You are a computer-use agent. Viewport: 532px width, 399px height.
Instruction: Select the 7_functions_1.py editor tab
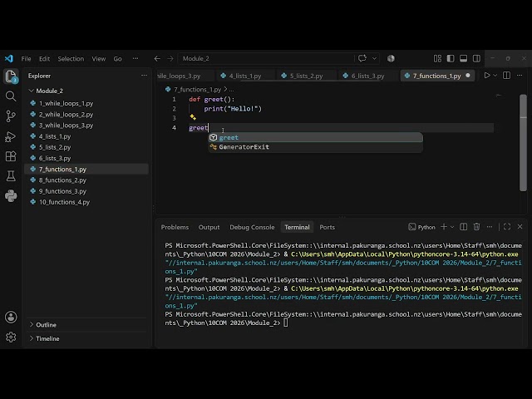click(x=436, y=76)
